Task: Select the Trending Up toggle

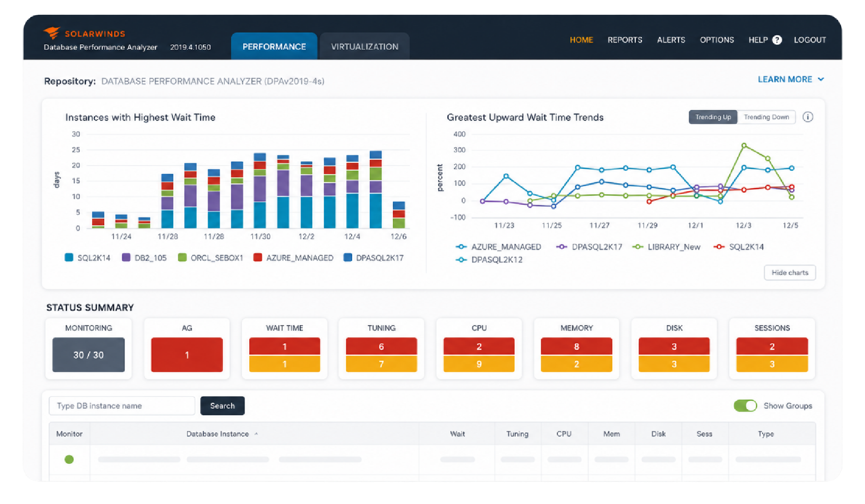Action: [x=713, y=117]
